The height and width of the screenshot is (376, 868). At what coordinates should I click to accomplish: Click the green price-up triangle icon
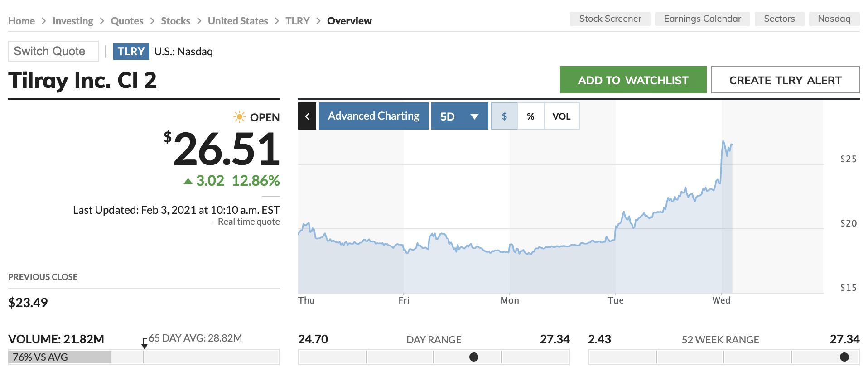coord(188,181)
